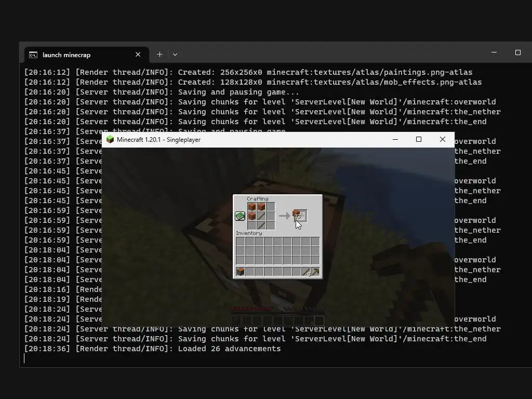Take the crafted item stack of 32 from output slot
This screenshot has height=399, width=532.
[300, 216]
